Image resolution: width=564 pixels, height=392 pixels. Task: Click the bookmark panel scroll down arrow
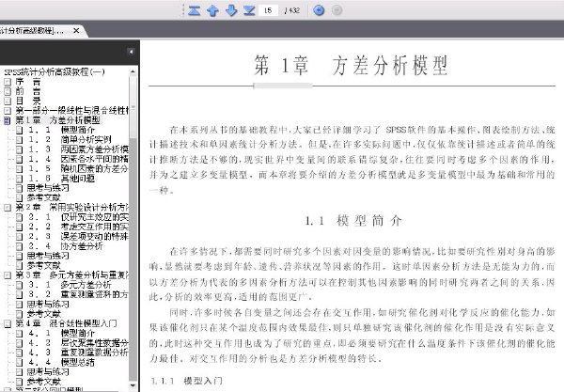(133, 385)
